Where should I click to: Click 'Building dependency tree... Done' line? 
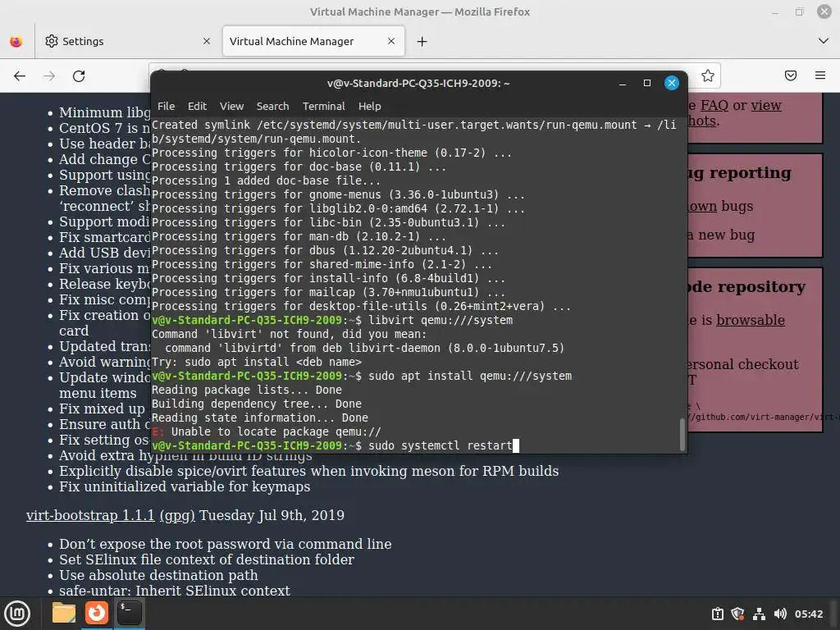[x=257, y=404]
